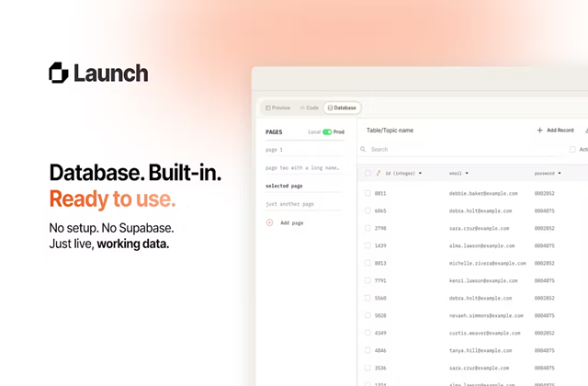Click email alma.lawson@example.com in row 1439
This screenshot has height=386, width=588.
click(481, 245)
